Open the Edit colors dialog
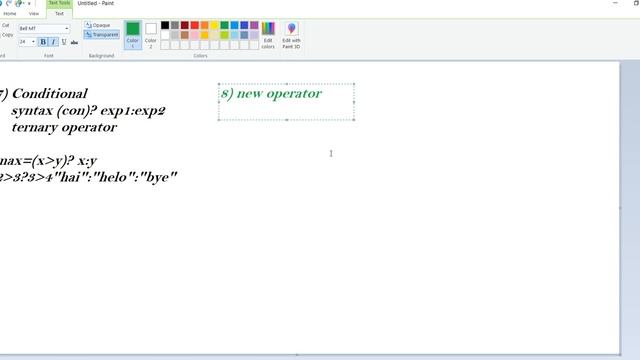The width and height of the screenshot is (640, 360). (x=268, y=35)
